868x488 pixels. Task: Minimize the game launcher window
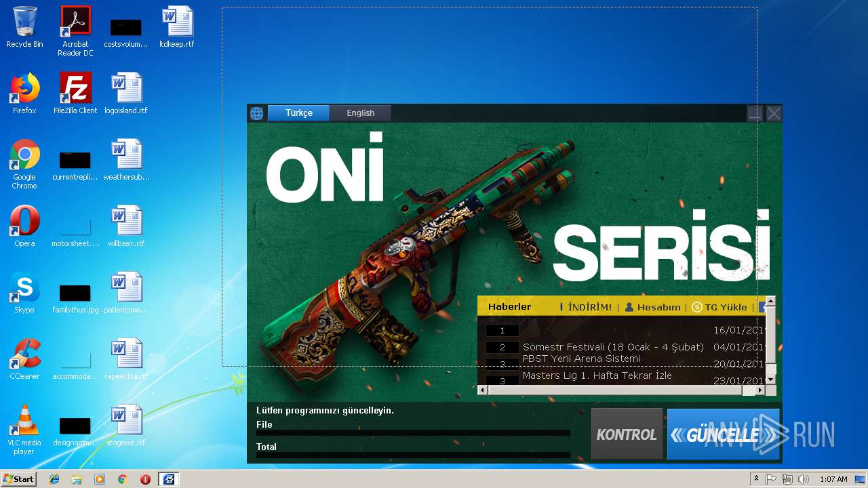coord(755,113)
